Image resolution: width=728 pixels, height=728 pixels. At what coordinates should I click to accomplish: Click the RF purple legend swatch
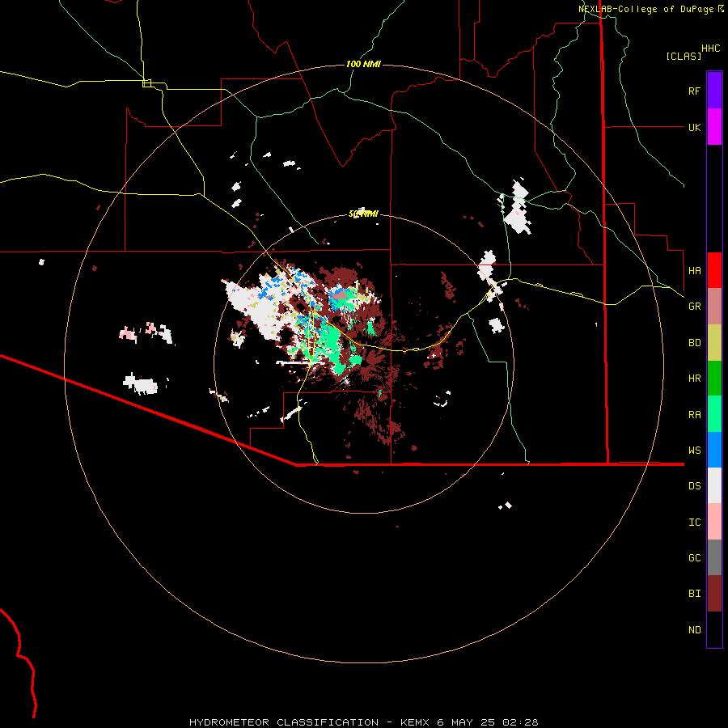click(x=714, y=91)
